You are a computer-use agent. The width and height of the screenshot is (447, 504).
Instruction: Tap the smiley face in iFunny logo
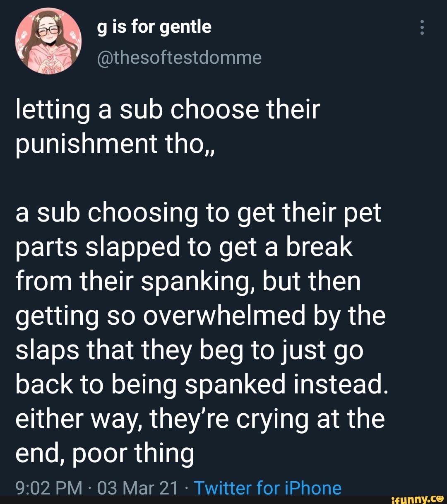[x=440, y=498]
